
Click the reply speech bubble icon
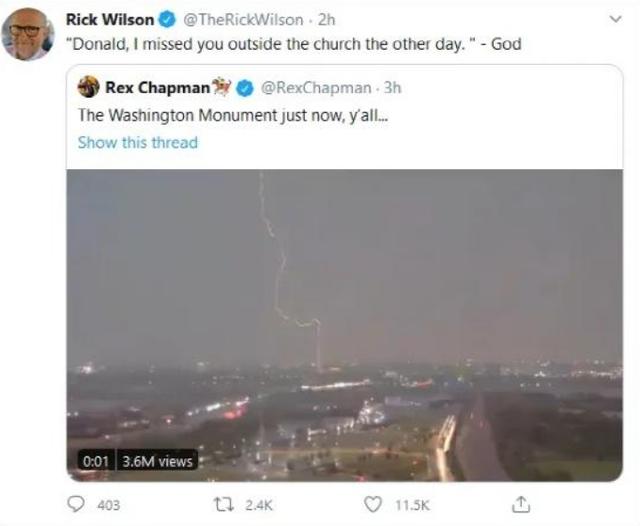click(x=76, y=504)
